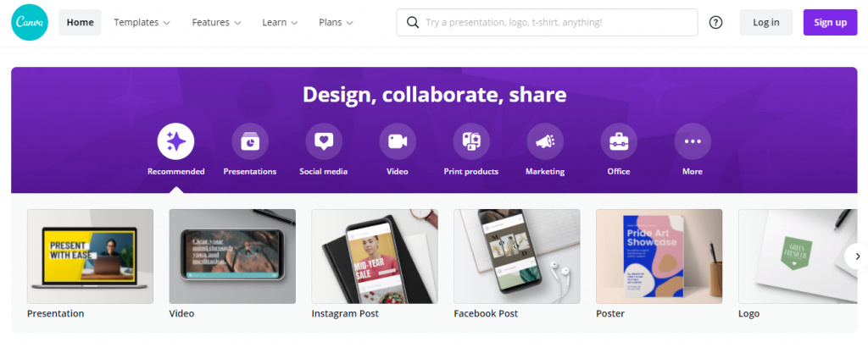Choose the Social media heart icon
The height and width of the screenshot is (353, 868).
(323, 141)
